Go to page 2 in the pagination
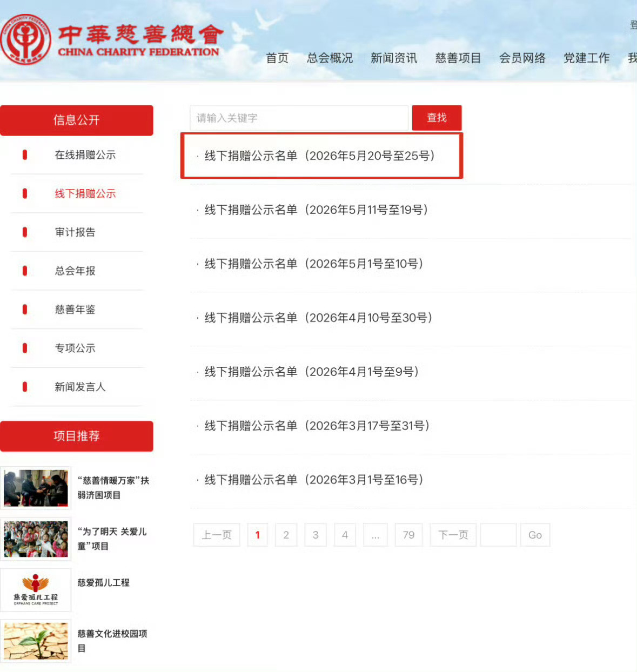Image resolution: width=637 pixels, height=672 pixels. (286, 535)
